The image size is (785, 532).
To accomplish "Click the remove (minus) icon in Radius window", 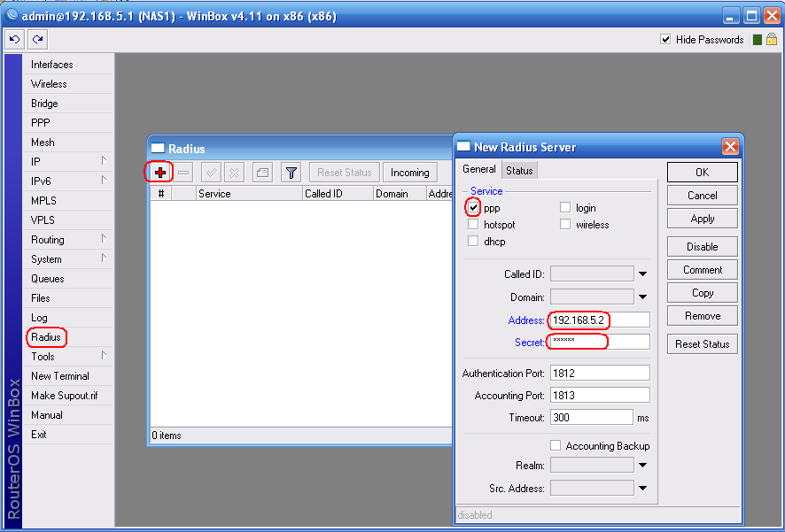I will tap(183, 173).
